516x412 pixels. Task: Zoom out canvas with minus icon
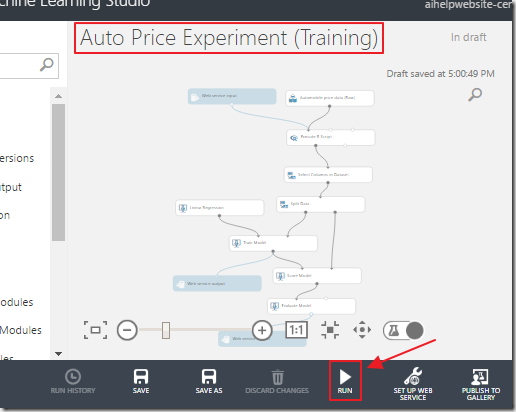coord(127,330)
